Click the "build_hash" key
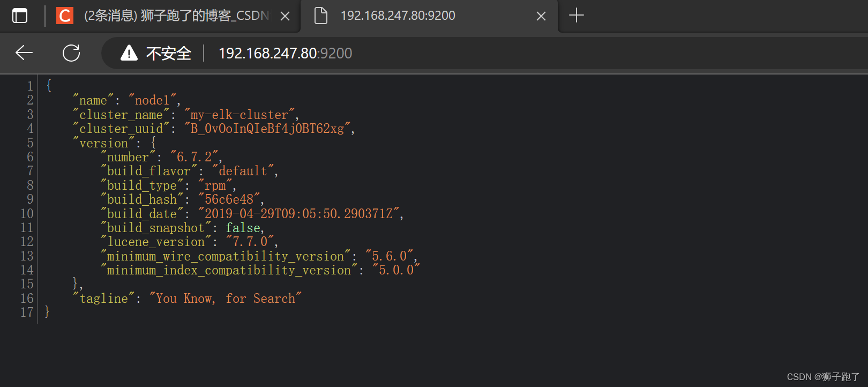868x387 pixels. pyautogui.click(x=142, y=199)
